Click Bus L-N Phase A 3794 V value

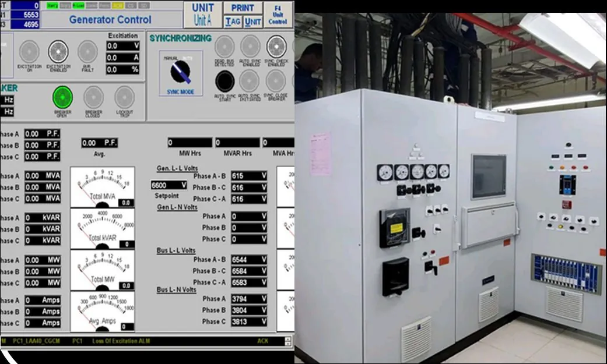249,299
